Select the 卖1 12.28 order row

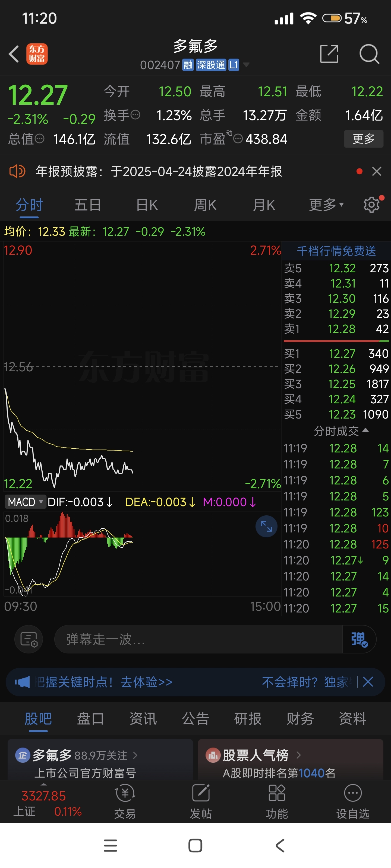tap(336, 329)
